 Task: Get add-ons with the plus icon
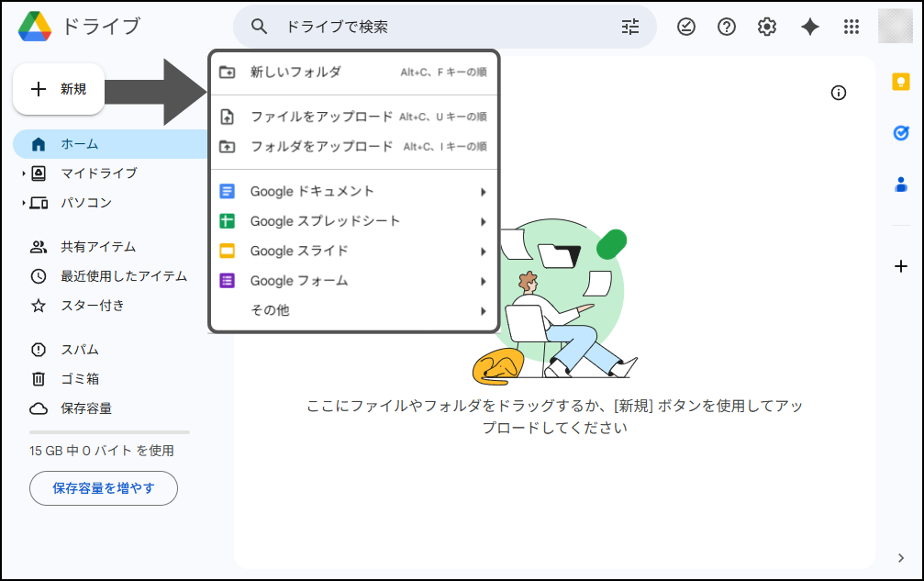click(x=900, y=266)
